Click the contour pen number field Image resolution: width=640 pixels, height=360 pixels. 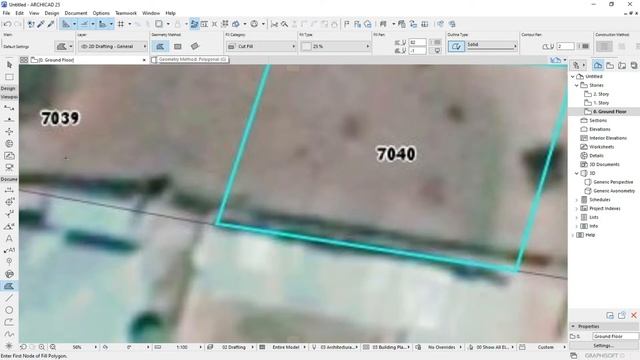pos(566,46)
